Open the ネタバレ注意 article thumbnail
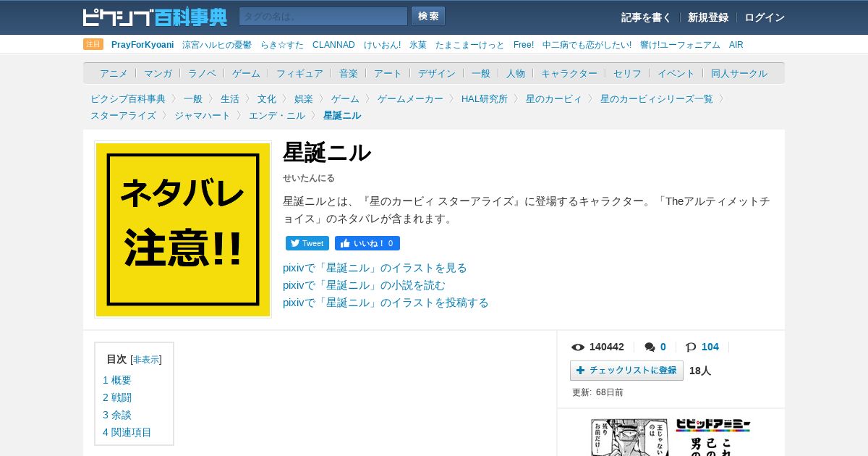The width and height of the screenshot is (868, 456). tap(183, 229)
